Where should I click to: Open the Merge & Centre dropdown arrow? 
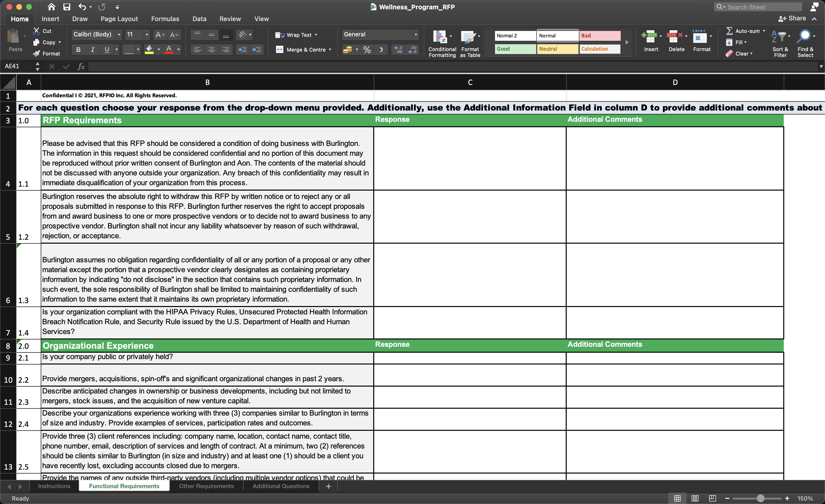point(330,50)
